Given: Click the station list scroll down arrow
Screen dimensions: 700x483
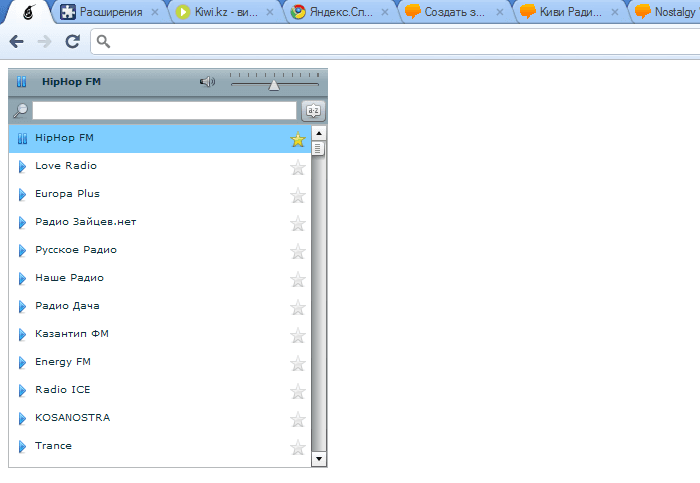Looking at the screenshot, I should 319,458.
